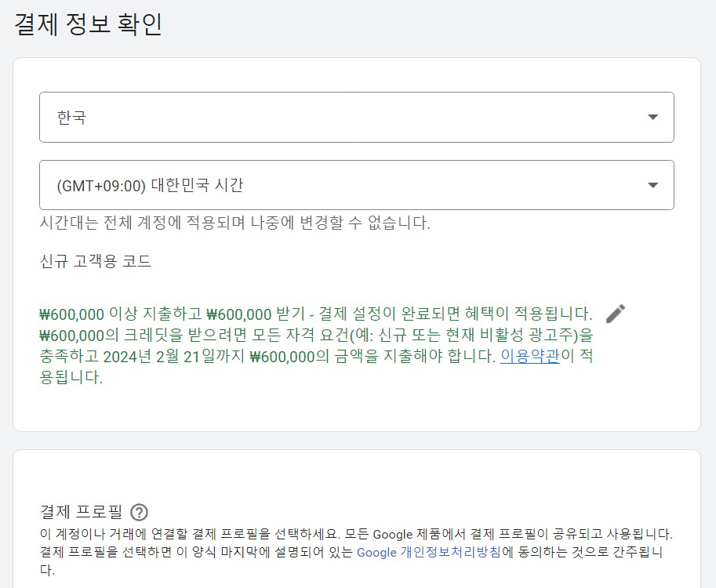Click the 용됩니다. last line of promo text
Screen dimensions: 716x588
click(71, 377)
